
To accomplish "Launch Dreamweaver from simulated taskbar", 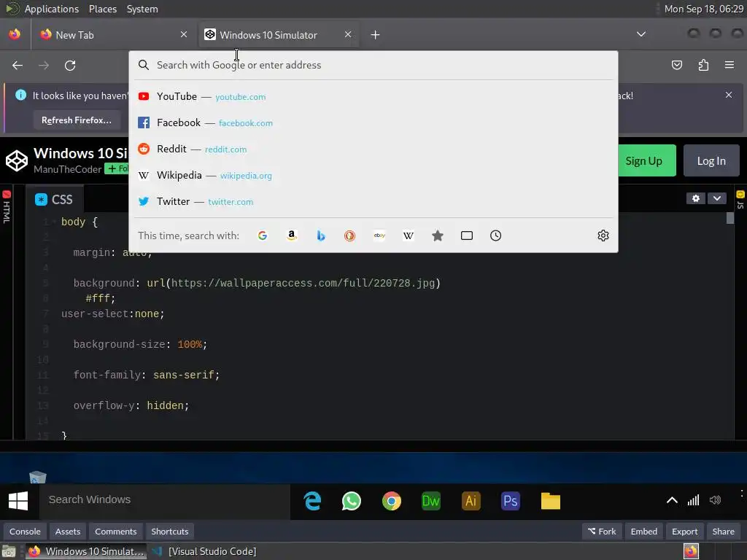I will (431, 501).
